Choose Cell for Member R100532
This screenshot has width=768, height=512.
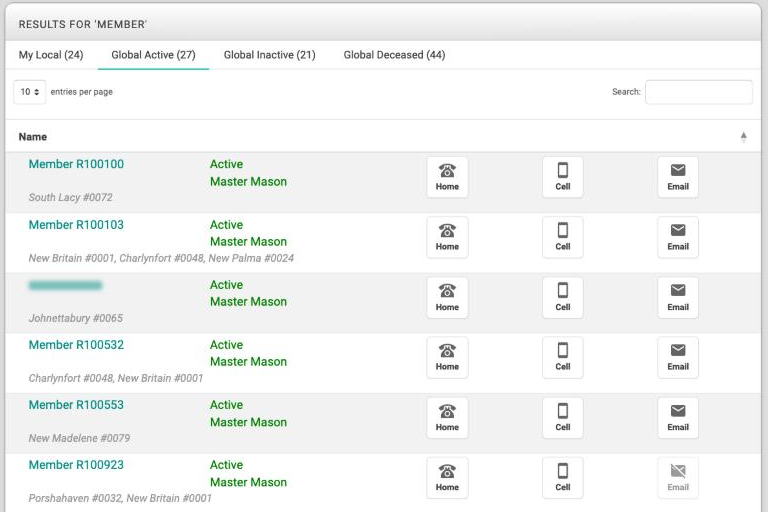click(x=562, y=357)
